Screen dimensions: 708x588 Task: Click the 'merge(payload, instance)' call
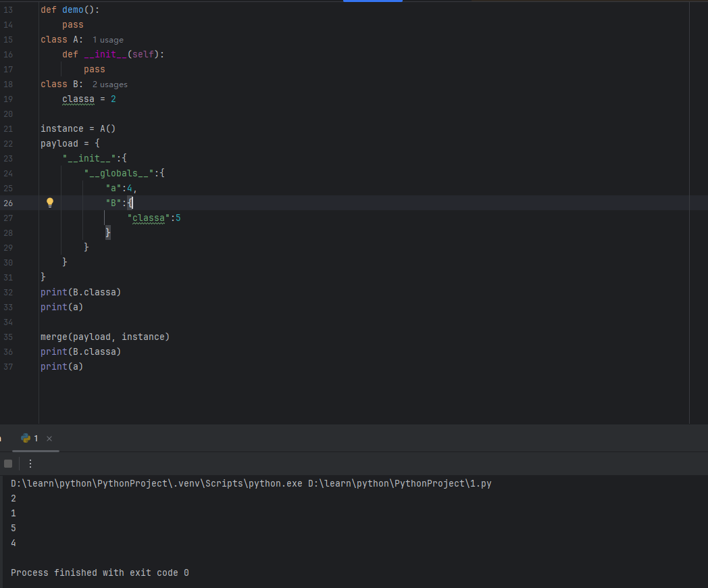coord(105,337)
